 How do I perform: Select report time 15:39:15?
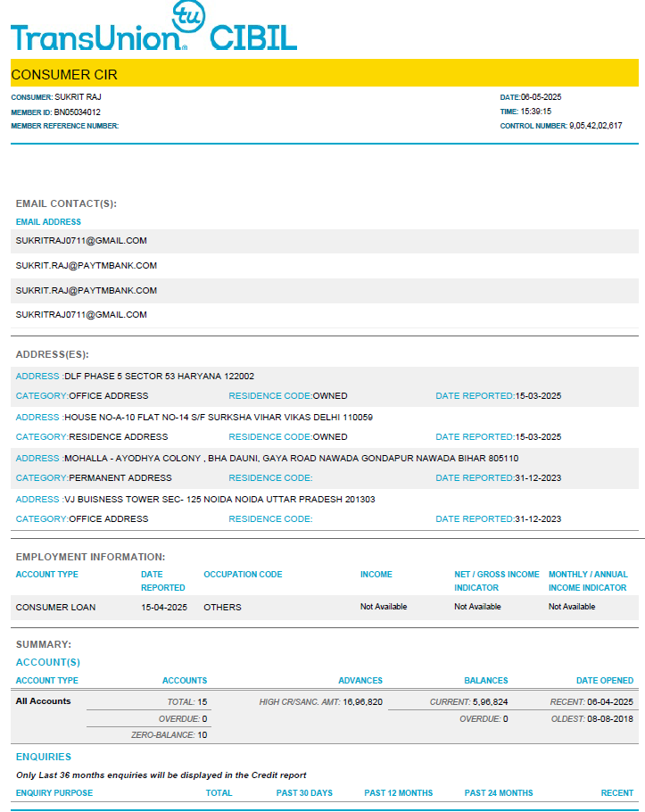coord(536,112)
